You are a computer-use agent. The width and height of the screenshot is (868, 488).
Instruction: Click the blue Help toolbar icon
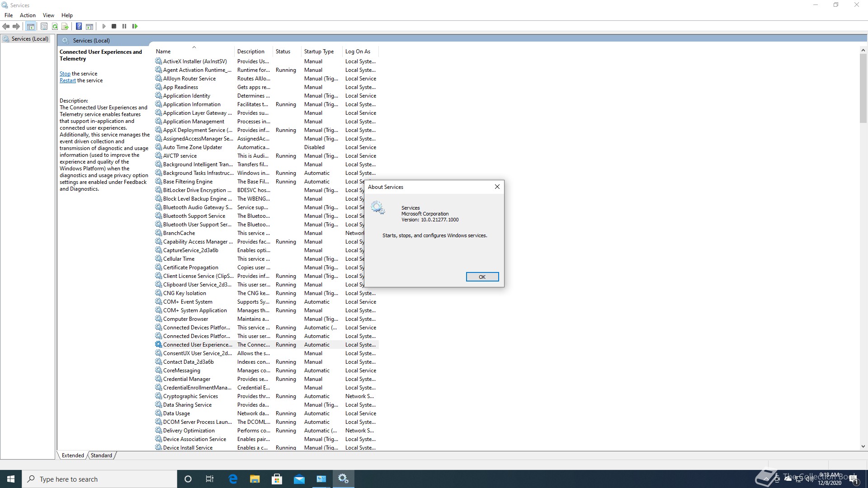79,26
